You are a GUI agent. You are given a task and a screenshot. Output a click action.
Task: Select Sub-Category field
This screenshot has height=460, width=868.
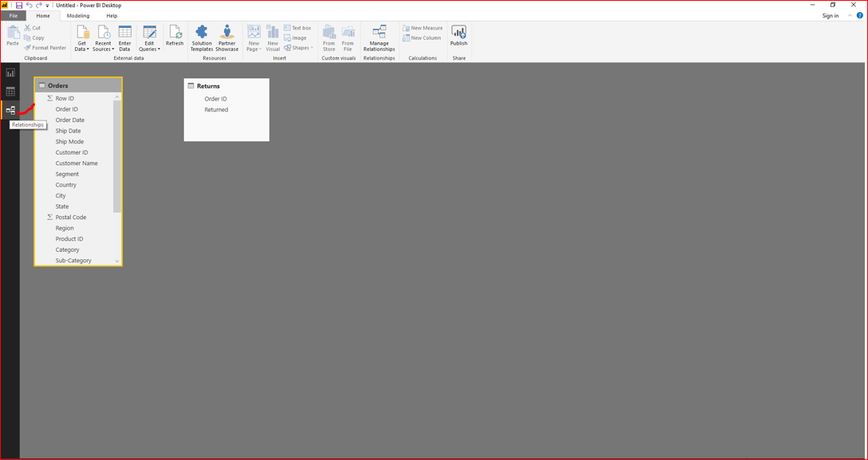tap(74, 260)
